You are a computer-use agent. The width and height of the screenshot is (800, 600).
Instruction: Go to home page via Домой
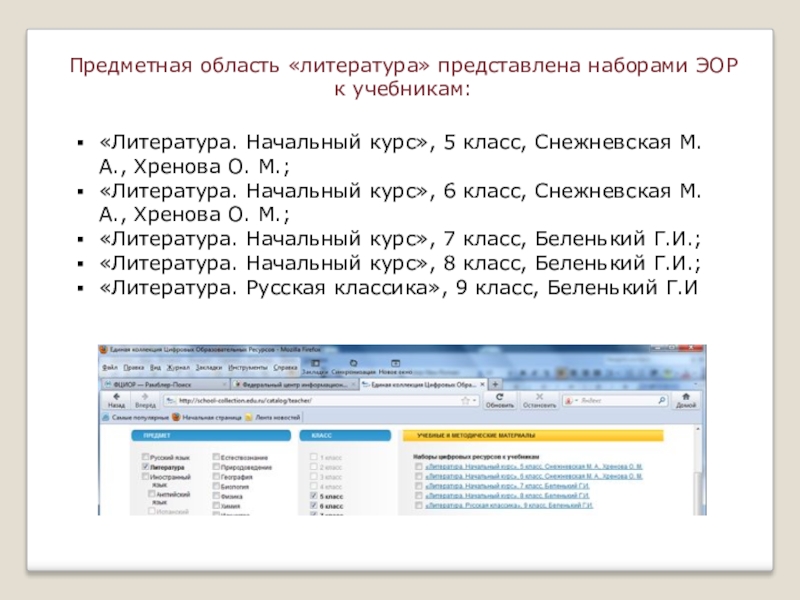pyautogui.click(x=686, y=399)
